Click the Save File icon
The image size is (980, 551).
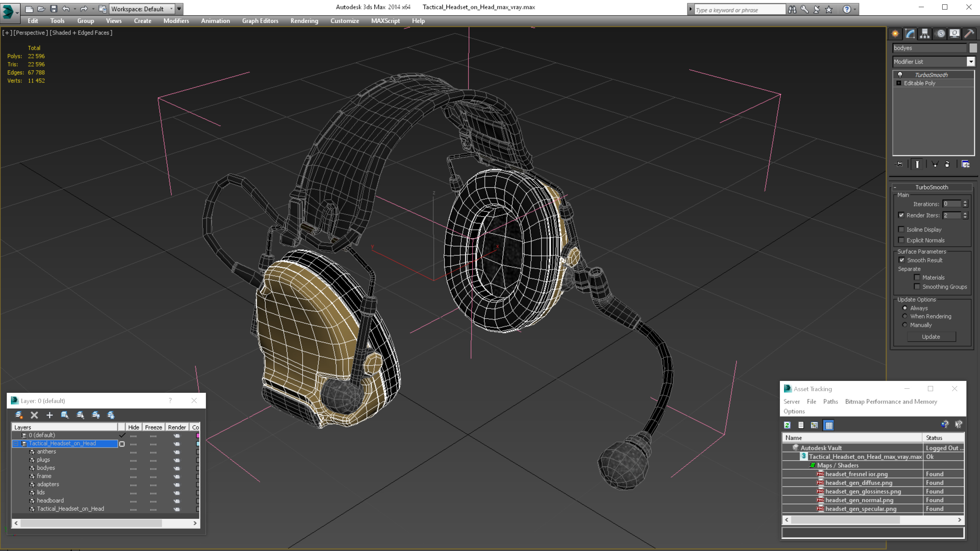(54, 9)
